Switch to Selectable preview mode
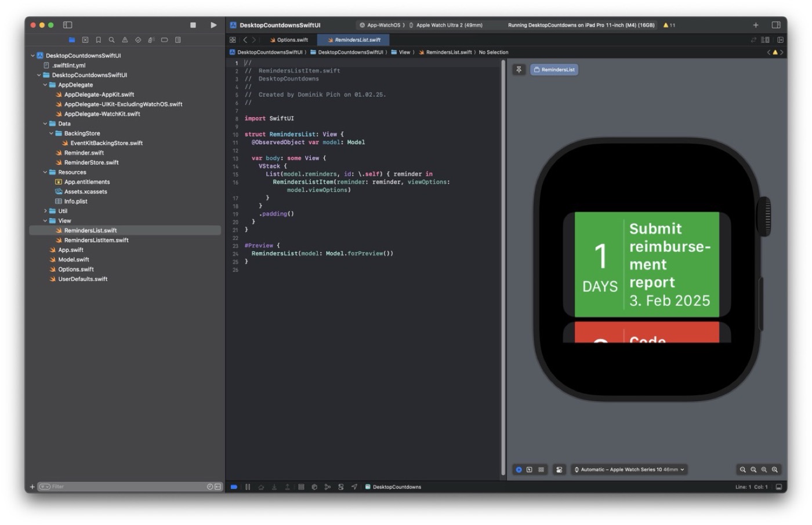812x525 pixels. tap(530, 470)
